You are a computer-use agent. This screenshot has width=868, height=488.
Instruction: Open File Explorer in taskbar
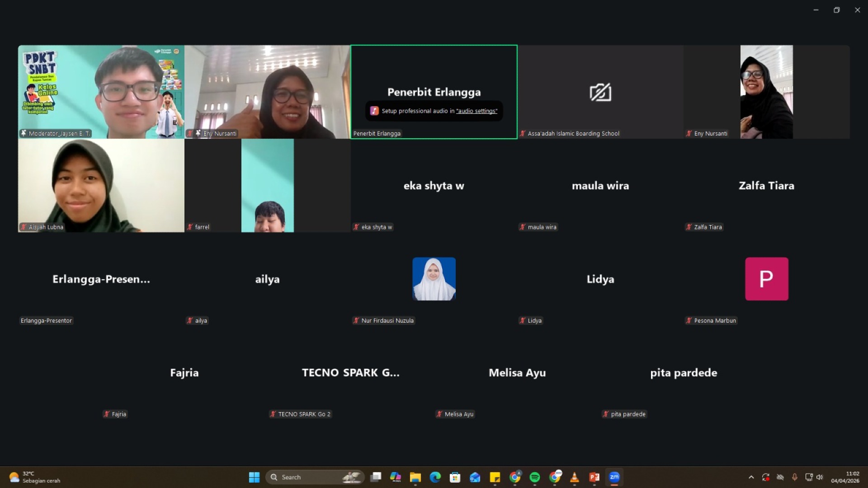(415, 477)
